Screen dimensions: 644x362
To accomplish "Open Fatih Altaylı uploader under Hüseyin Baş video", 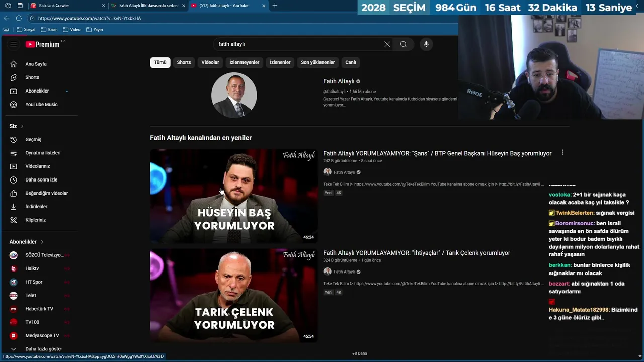I will (344, 172).
